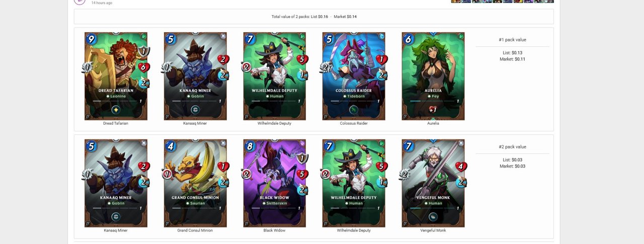Click the Dread Tafarian ability icon
Viewport: 644px width, 244px height.
point(116,110)
